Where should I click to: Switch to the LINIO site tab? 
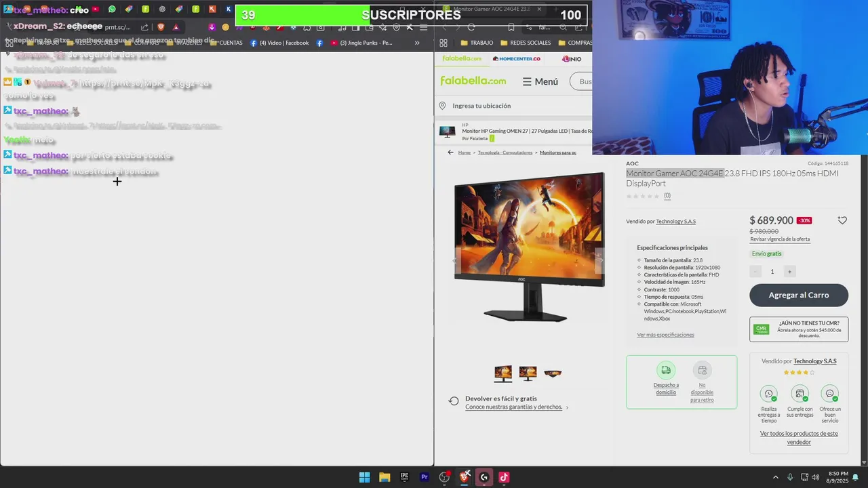[x=572, y=59]
